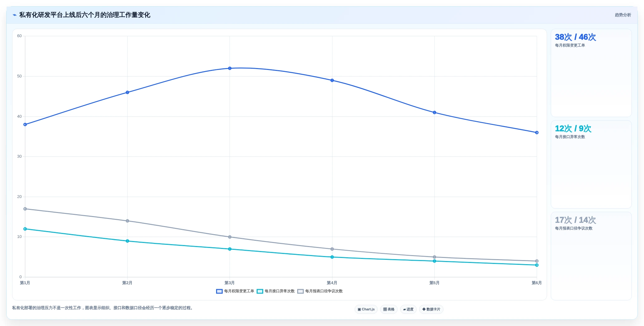Toggle the 每月报表口径争议次数 legend series
This screenshot has width=644, height=326.
tap(320, 291)
